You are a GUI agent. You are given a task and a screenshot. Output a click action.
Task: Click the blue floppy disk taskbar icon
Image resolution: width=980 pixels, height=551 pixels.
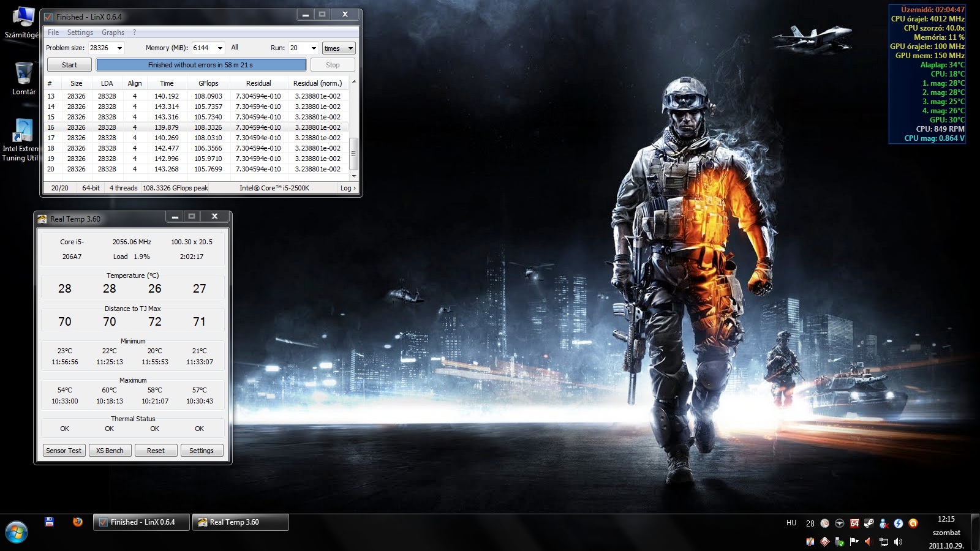click(50, 522)
